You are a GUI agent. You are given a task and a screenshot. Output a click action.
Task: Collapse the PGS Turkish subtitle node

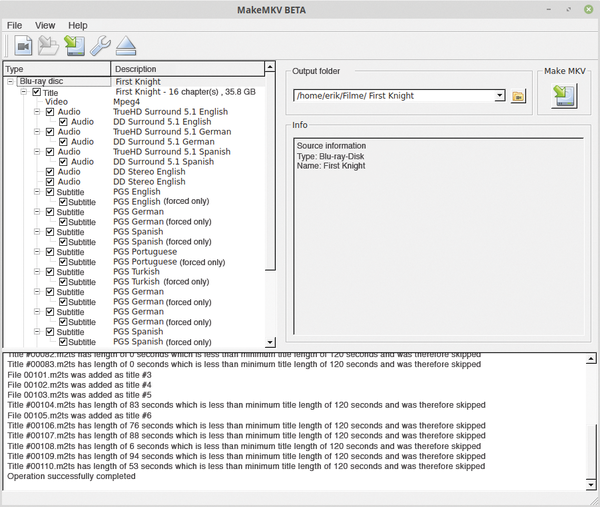(37, 272)
